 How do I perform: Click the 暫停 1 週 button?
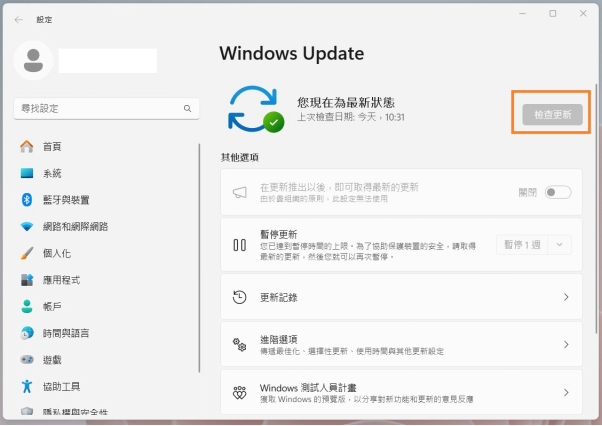[x=522, y=244]
